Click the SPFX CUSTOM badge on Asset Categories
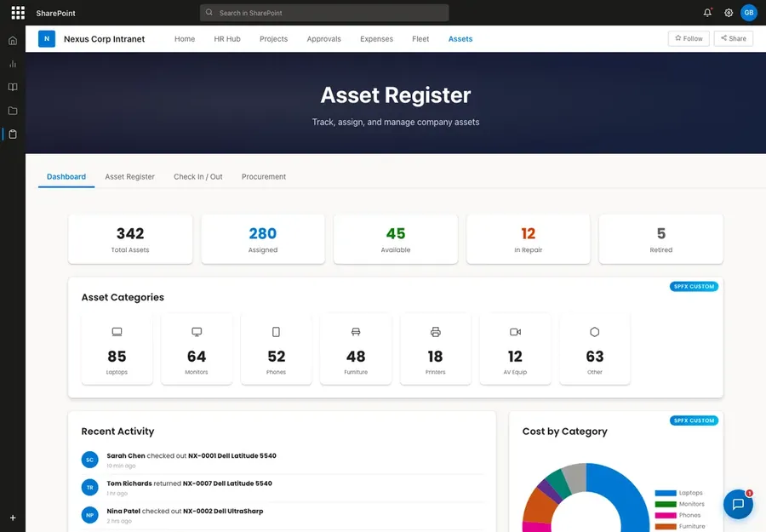Screen dimensions: 766x532 (x=694, y=286)
